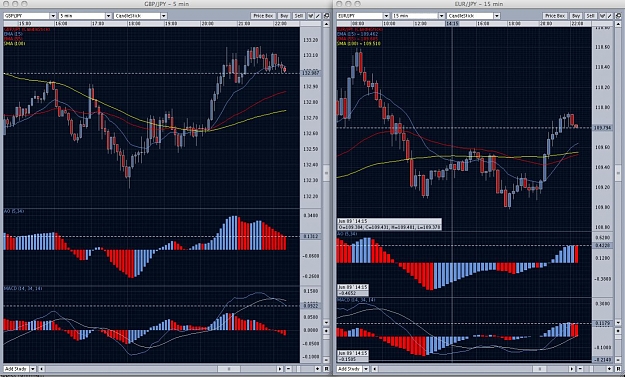This screenshot has height=377, width=625.
Task: Click 20:00 label on GBP/JPY time axis
Action: [x=208, y=24]
